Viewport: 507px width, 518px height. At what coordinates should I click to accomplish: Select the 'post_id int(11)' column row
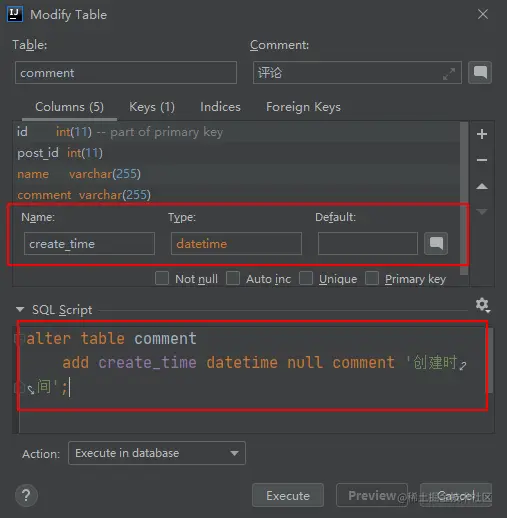coord(237,153)
